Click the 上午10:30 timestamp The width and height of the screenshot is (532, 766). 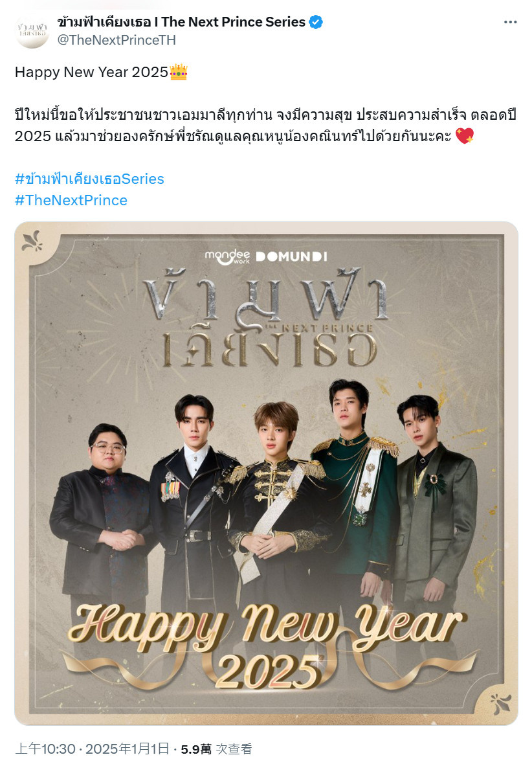point(45,749)
